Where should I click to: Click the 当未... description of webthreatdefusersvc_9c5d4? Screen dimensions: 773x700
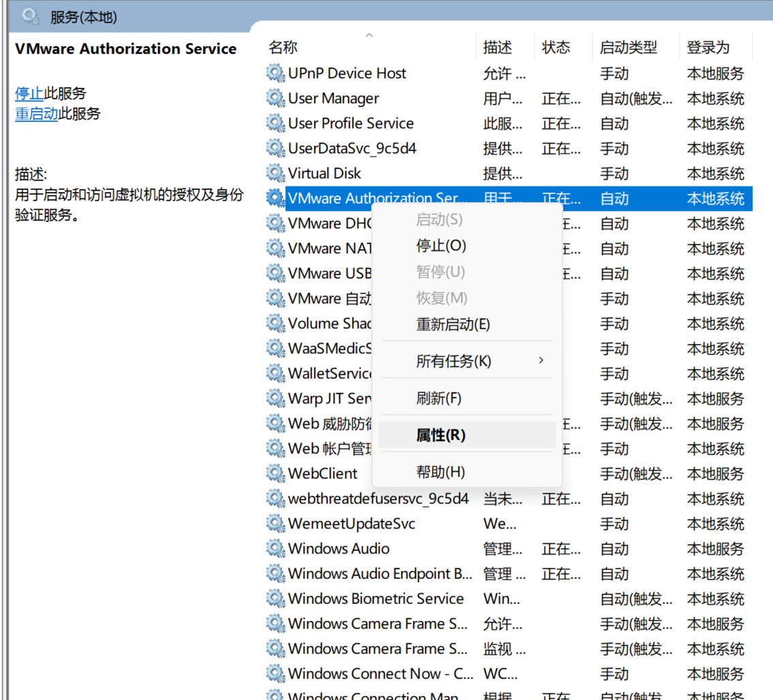(x=503, y=499)
